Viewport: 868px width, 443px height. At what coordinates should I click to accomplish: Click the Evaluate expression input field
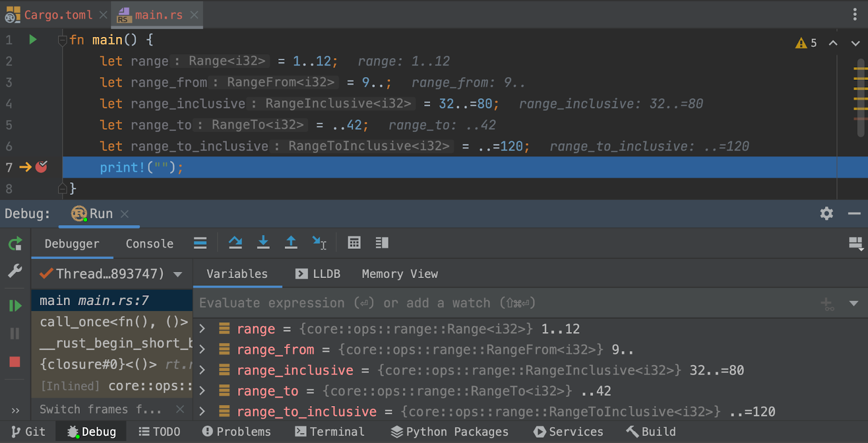(x=505, y=303)
